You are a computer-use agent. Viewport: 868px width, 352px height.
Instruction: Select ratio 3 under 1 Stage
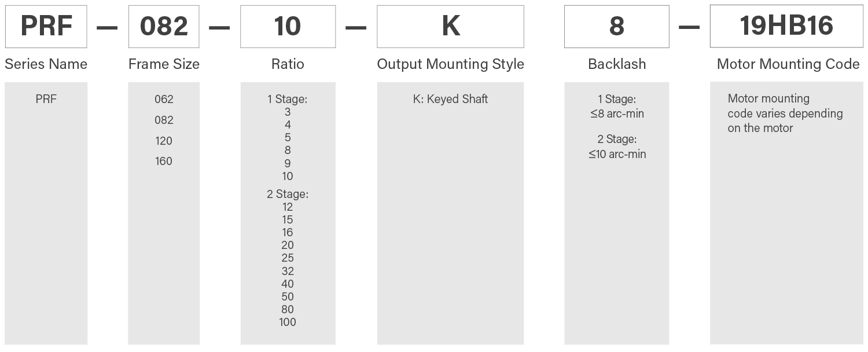[288, 112]
